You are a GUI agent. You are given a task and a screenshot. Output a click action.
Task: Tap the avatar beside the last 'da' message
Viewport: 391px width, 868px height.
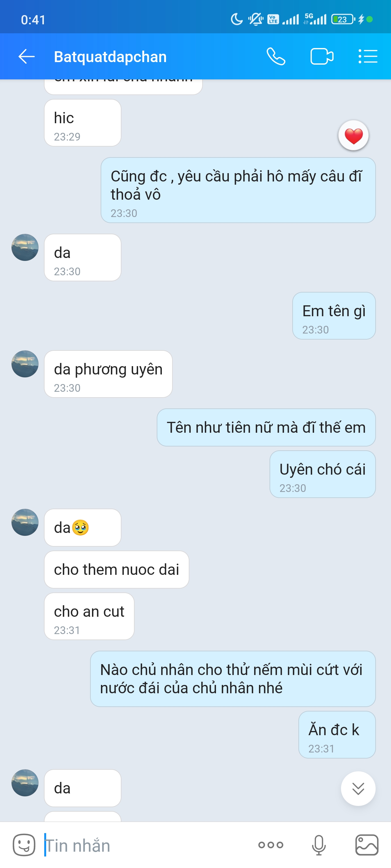(x=25, y=783)
